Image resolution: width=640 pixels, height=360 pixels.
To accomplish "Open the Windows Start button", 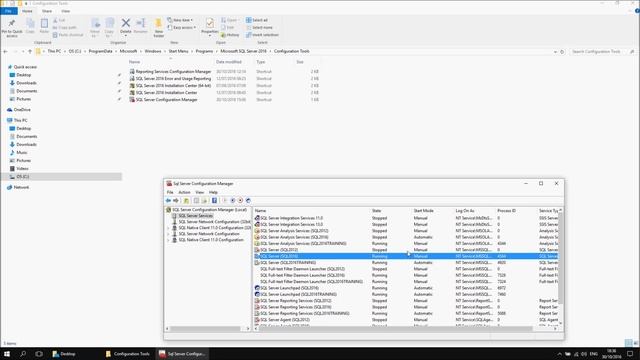I will click(7, 354).
